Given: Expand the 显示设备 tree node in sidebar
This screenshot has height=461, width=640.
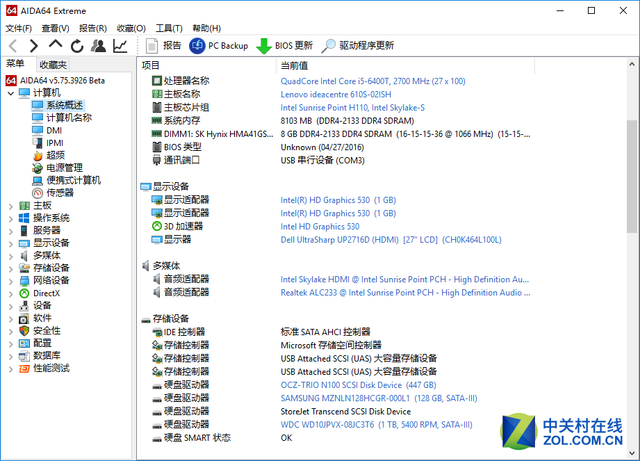Looking at the screenshot, I should [x=11, y=244].
